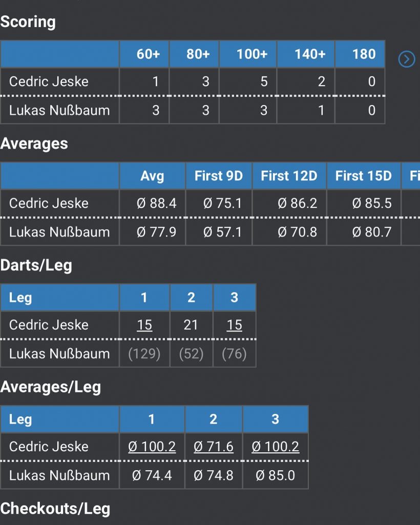
Task: Click Lukas Nußbaum's (129) remaining score in leg 1
Action: click(144, 354)
